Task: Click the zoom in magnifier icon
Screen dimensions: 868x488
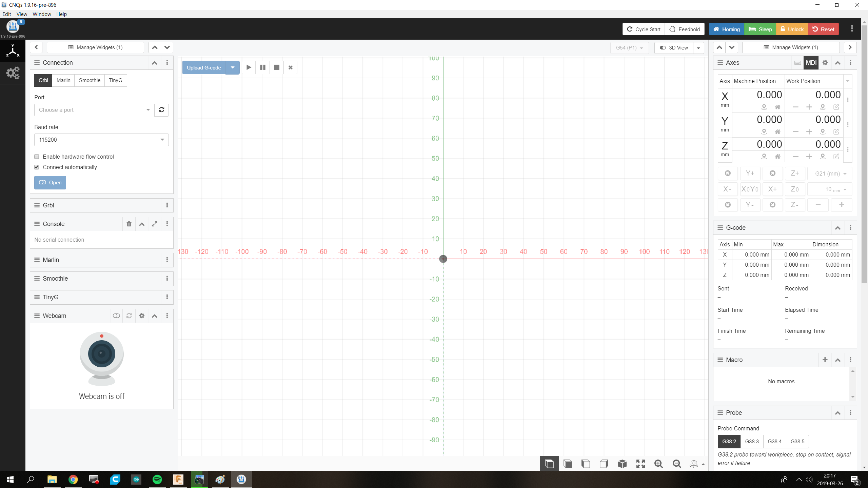Action: (x=658, y=464)
